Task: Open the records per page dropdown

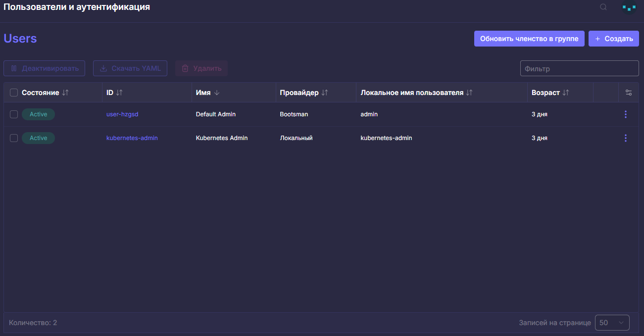Action: tap(612, 323)
